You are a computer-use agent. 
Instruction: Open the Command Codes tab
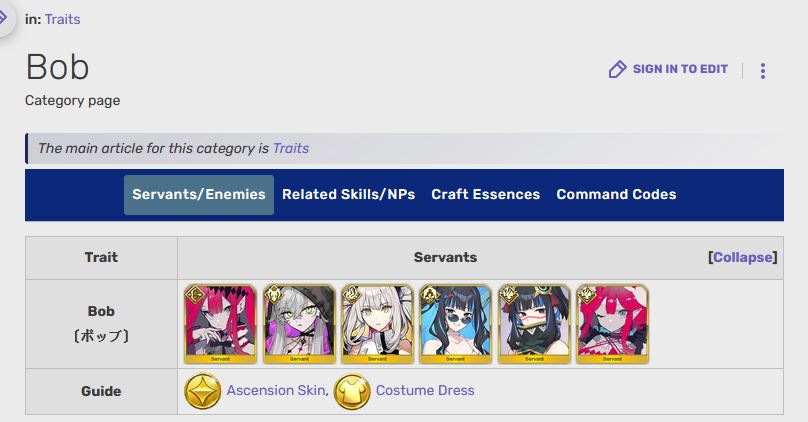click(x=616, y=195)
